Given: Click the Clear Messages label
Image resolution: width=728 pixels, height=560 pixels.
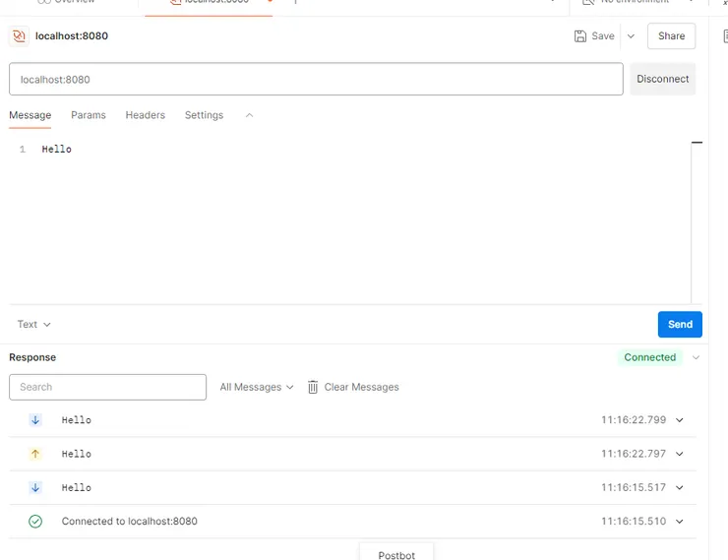Looking at the screenshot, I should click(361, 387).
